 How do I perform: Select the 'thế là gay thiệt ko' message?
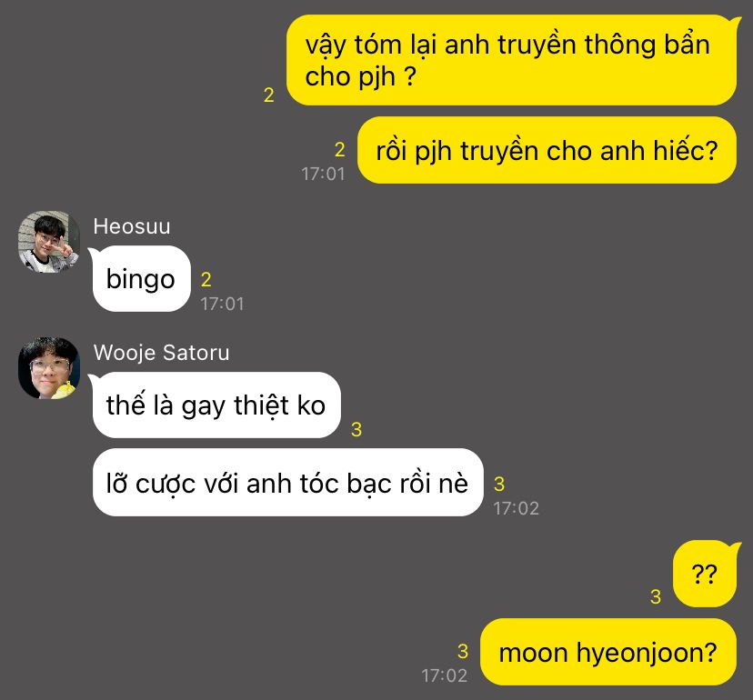click(216, 405)
